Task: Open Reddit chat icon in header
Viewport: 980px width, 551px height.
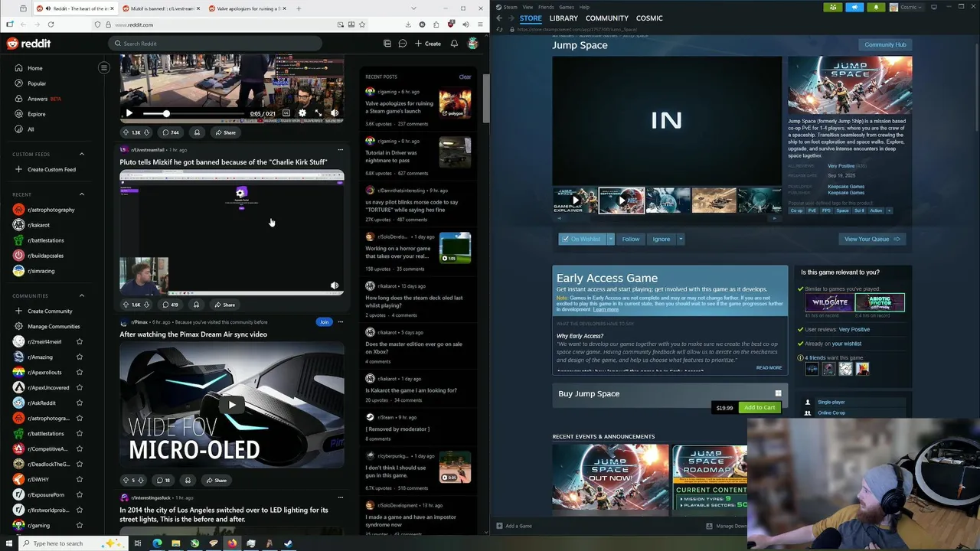Action: [x=403, y=44]
